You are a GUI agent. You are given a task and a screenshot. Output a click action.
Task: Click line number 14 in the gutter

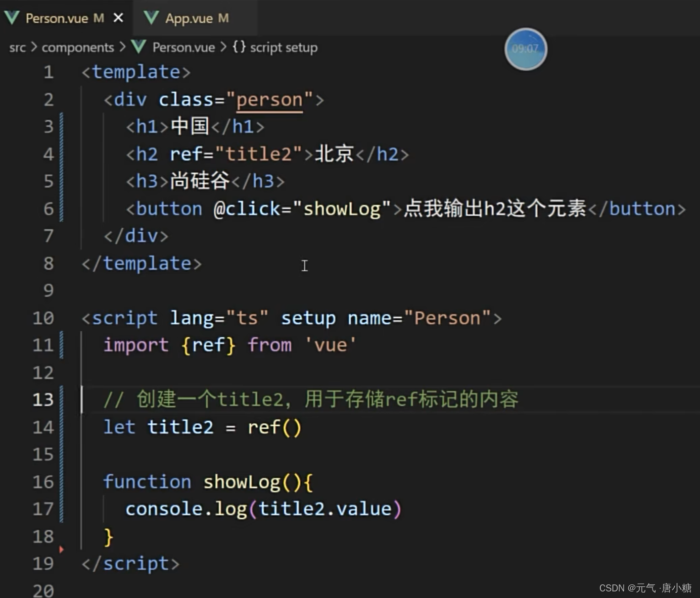[42, 427]
